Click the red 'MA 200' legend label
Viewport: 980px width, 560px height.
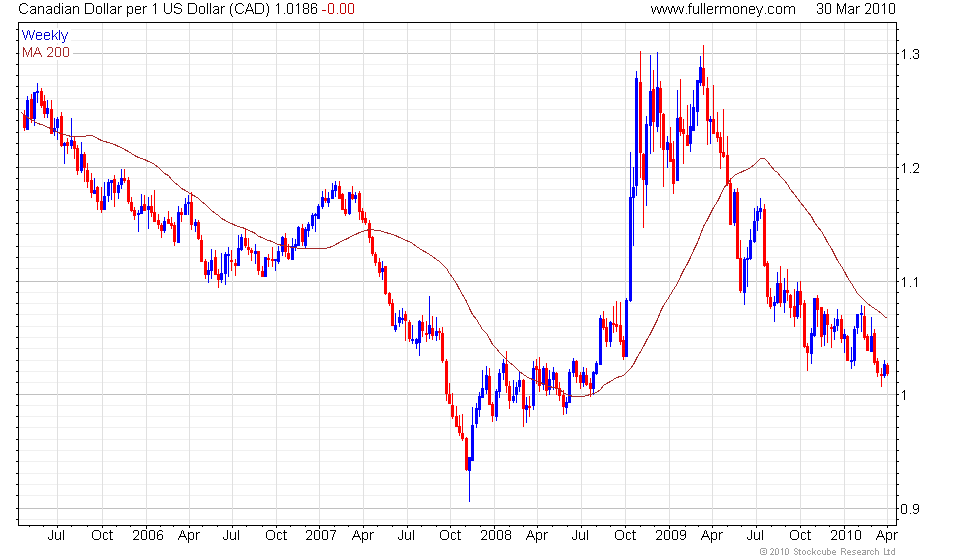pos(46,52)
